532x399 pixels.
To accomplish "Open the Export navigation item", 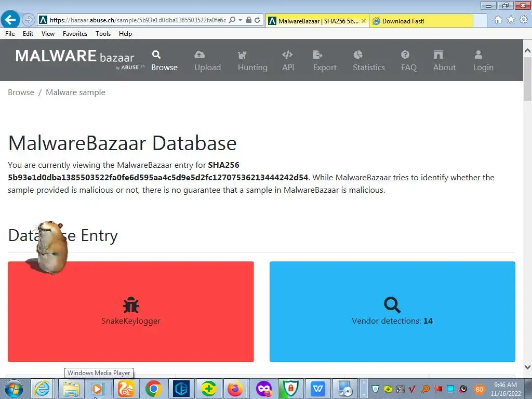I will (x=325, y=61).
